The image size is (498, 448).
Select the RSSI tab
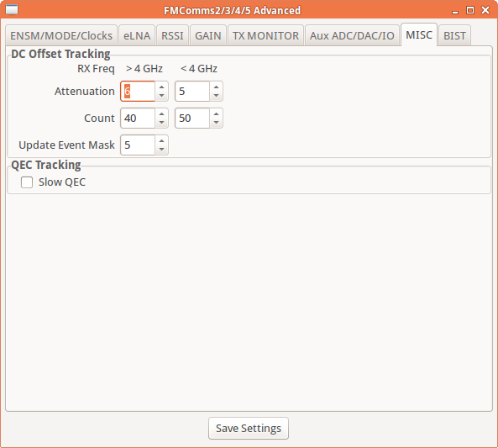click(172, 35)
